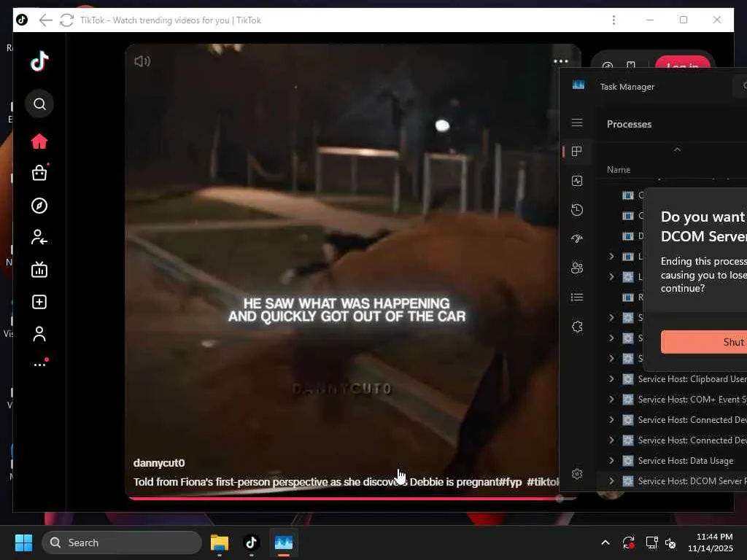Open Explore compass icon

tap(39, 206)
